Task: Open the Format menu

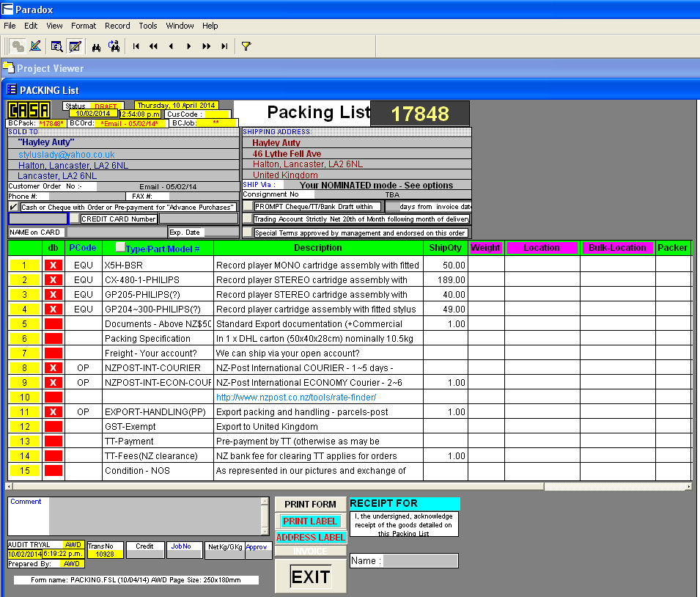Action: [x=84, y=26]
